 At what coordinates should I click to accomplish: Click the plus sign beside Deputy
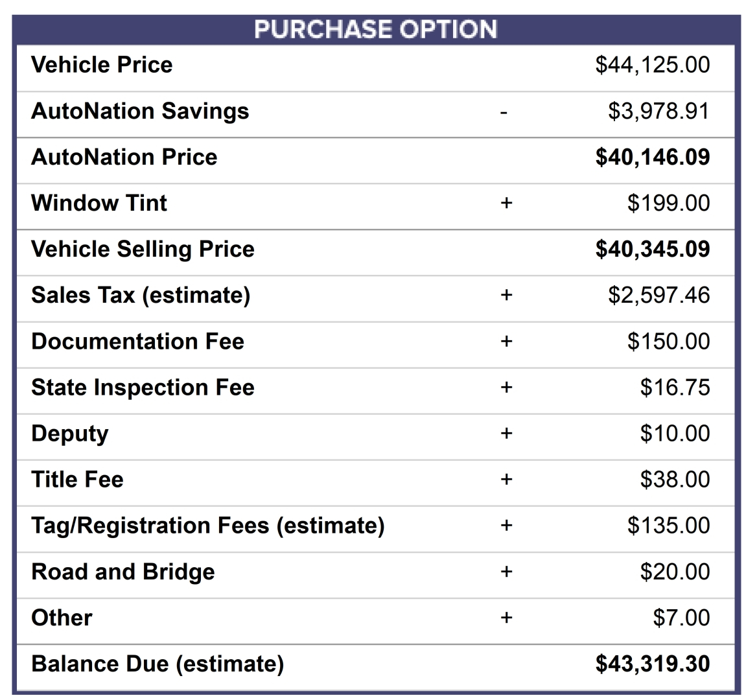[506, 433]
